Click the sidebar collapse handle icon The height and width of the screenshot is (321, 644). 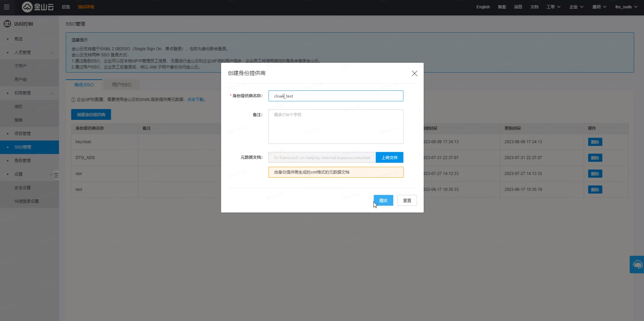pyautogui.click(x=56, y=175)
